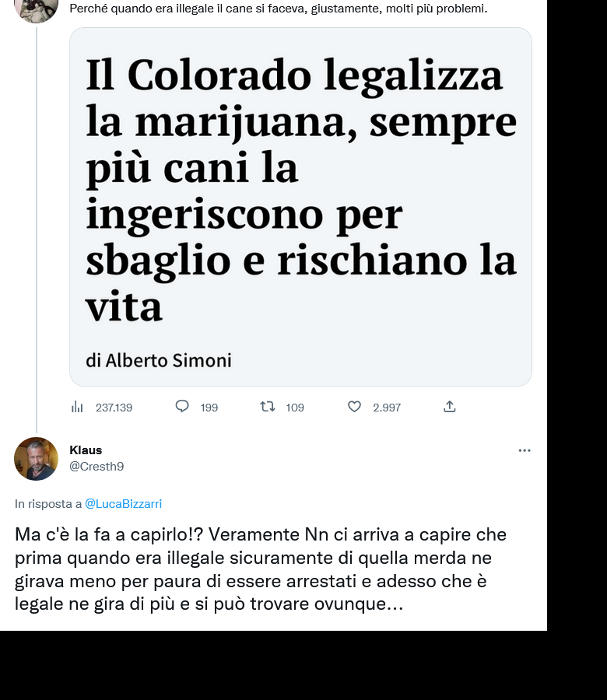This screenshot has width=607, height=700.
Task: Share tweet via upload arrow icon
Action: click(449, 406)
